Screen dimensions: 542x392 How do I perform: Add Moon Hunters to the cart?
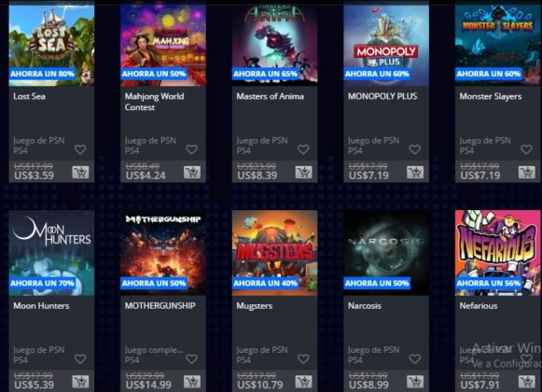click(80, 382)
